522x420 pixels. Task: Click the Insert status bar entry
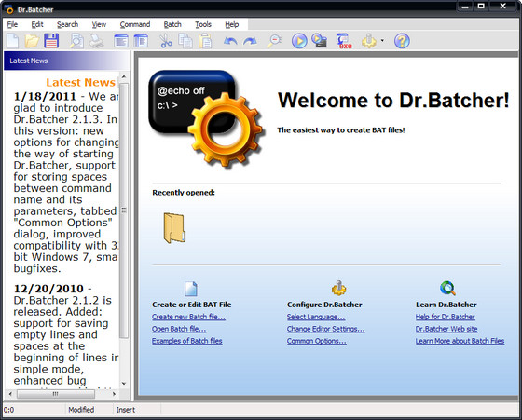pyautogui.click(x=126, y=410)
